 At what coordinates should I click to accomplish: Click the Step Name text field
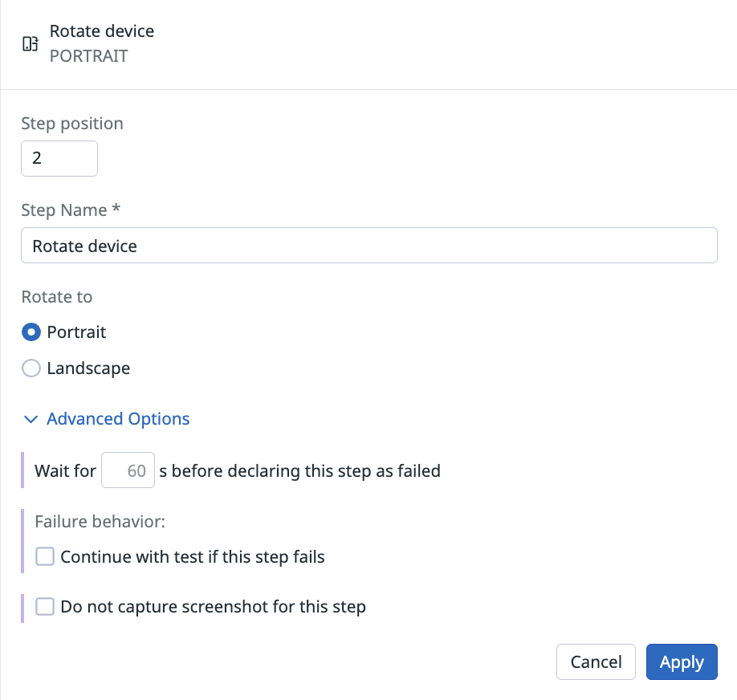click(x=369, y=246)
